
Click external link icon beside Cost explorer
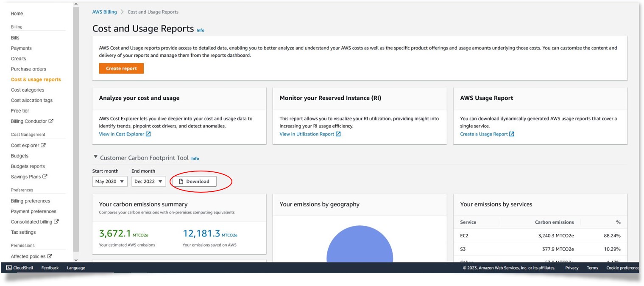(x=43, y=145)
